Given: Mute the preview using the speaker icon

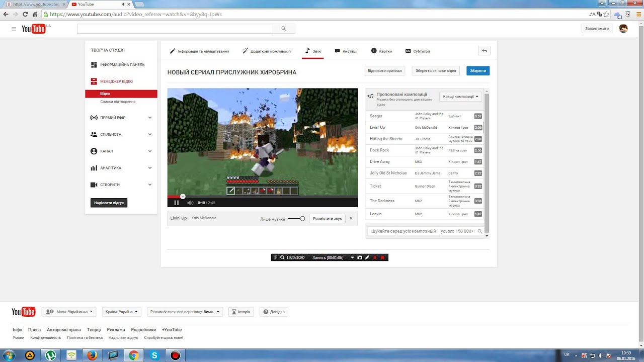Looking at the screenshot, I should pyautogui.click(x=190, y=203).
